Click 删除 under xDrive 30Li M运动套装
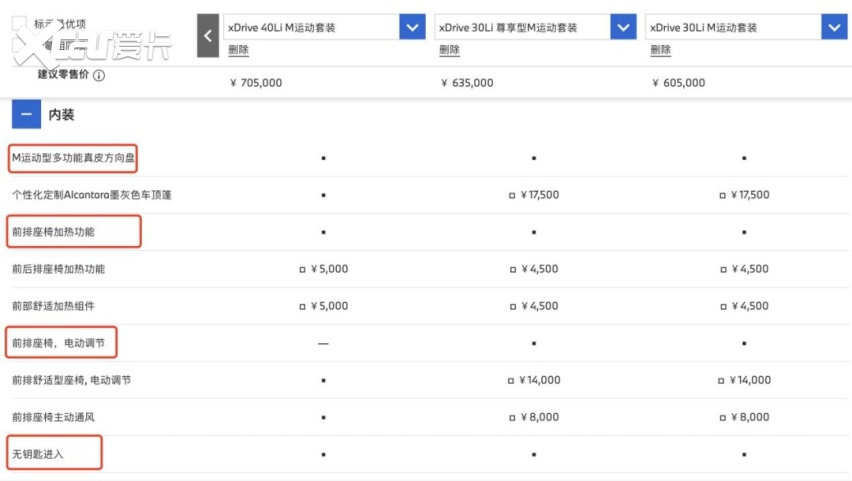The width and height of the screenshot is (852, 481). point(660,50)
